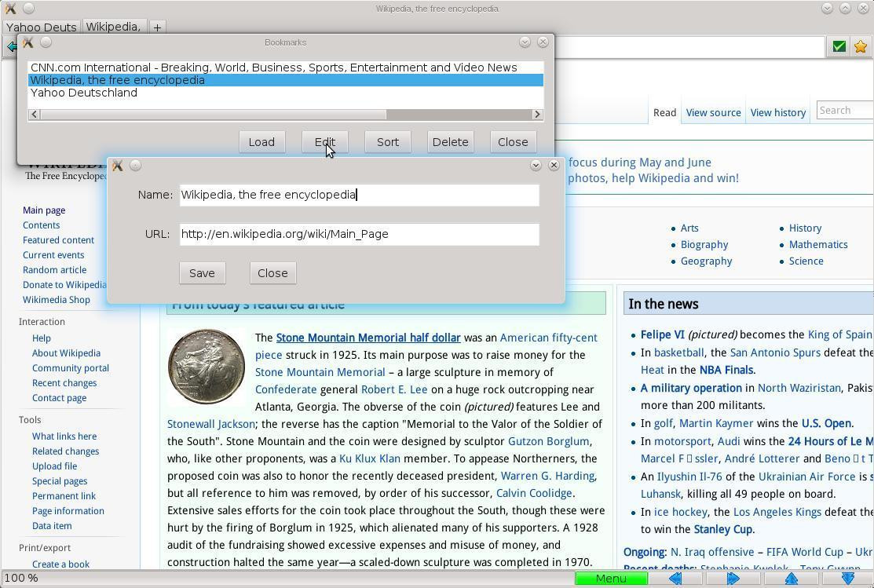
Task: Click the Stone Mountain coin thumbnail
Action: click(207, 366)
